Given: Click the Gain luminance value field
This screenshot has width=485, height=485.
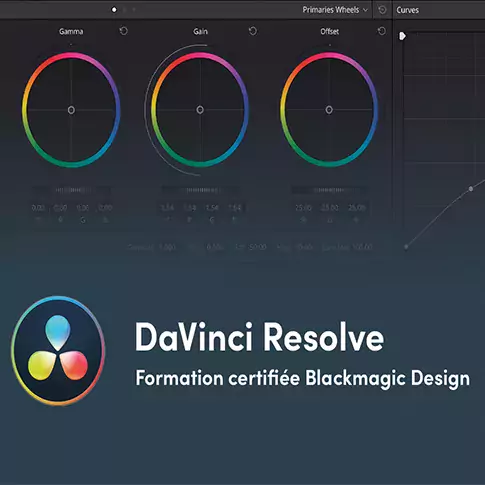Looking at the screenshot, I should coord(167,208).
